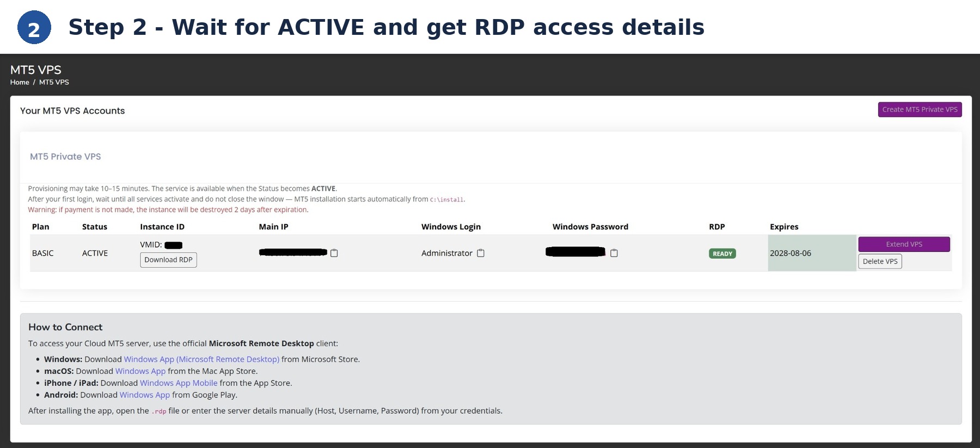The height and width of the screenshot is (448, 980).
Task: Click the Main IP column header
Action: pyautogui.click(x=273, y=227)
